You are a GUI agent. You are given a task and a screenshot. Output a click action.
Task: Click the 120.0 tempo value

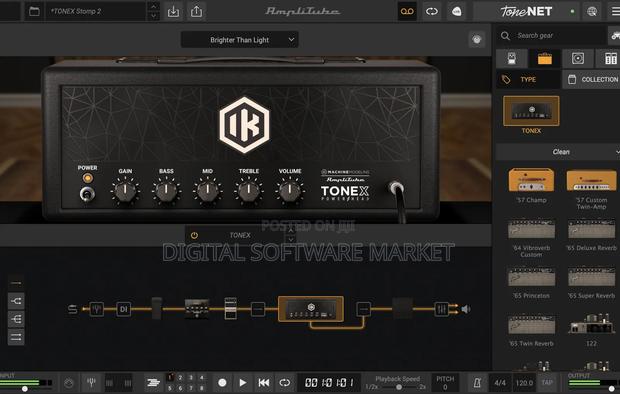pos(524,383)
